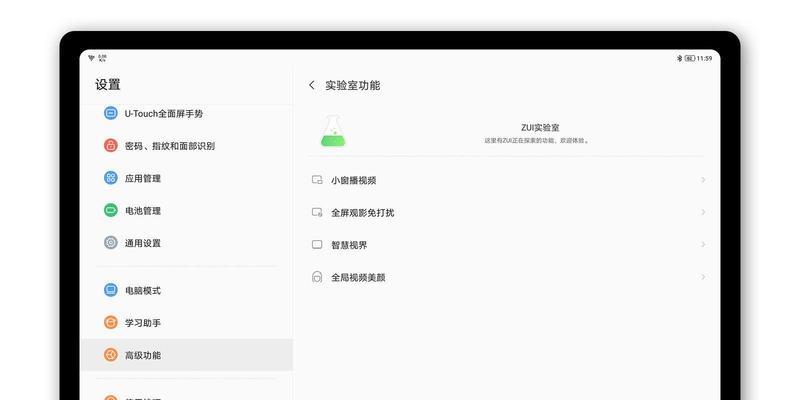Click the 11:59 clock in status bar
This screenshot has width=800, height=400.
point(705,59)
